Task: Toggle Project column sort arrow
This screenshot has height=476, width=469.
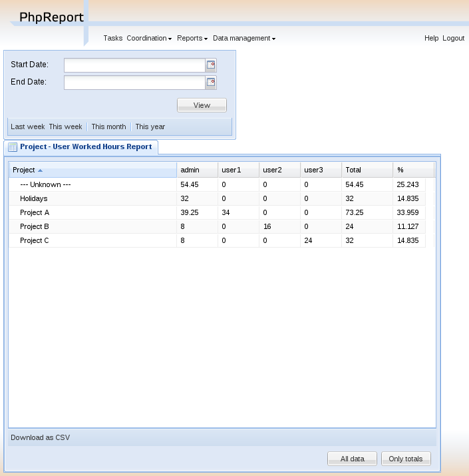Action: pos(40,170)
